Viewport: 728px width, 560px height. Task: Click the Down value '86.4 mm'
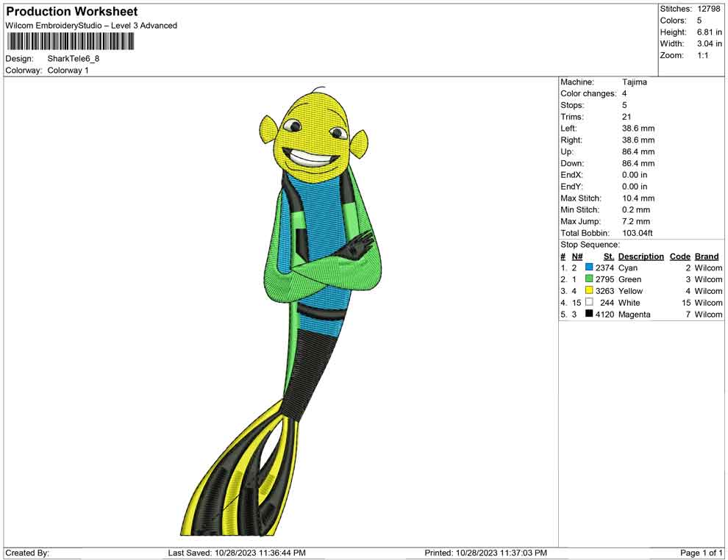click(638, 163)
